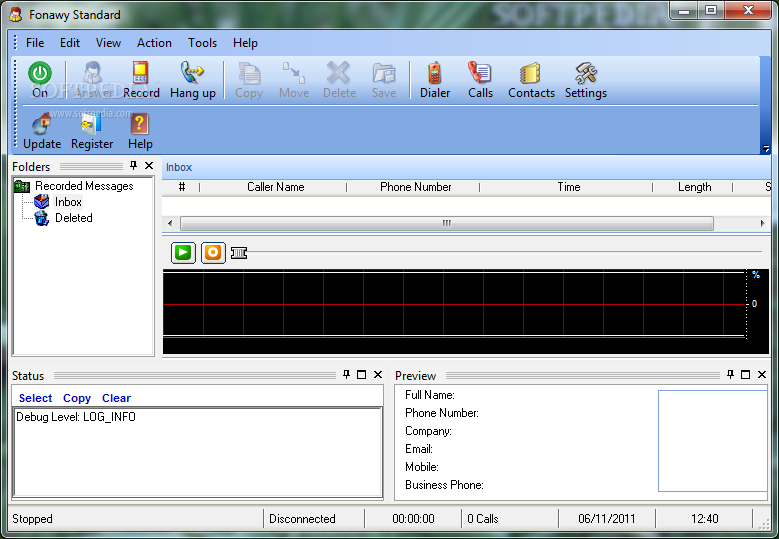Open the Action menu
Screen dimensions: 779x539
point(154,43)
